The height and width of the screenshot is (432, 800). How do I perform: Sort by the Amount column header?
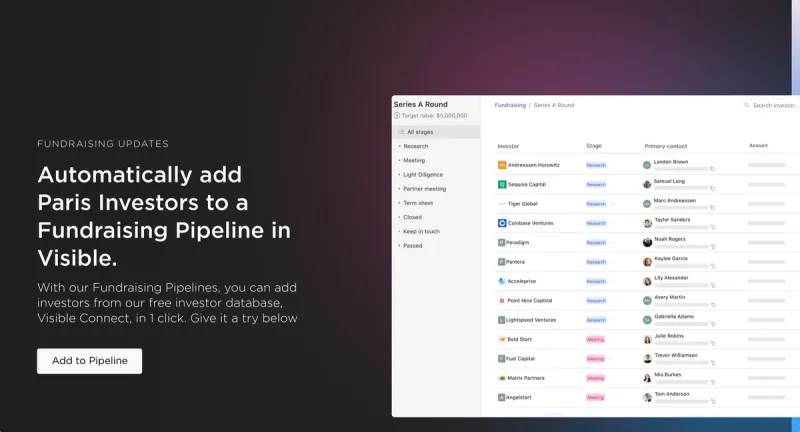coord(758,146)
